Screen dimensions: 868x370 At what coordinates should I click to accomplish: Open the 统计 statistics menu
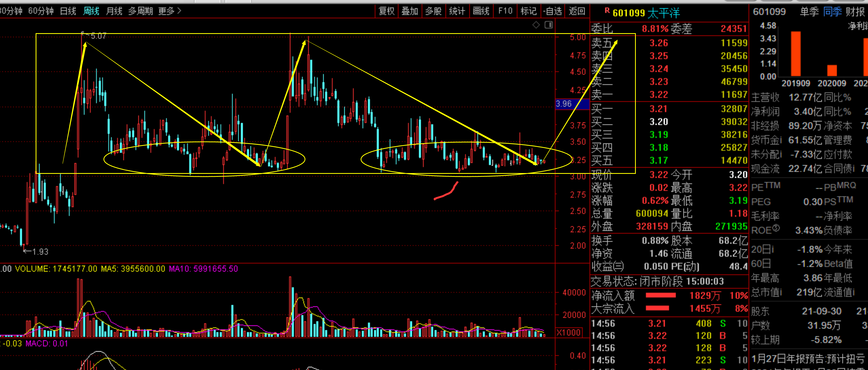click(x=457, y=11)
